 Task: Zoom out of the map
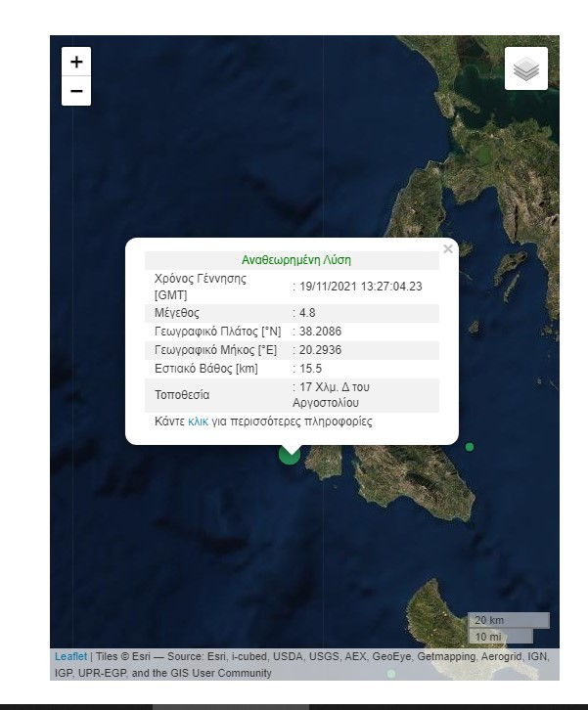pos(76,92)
